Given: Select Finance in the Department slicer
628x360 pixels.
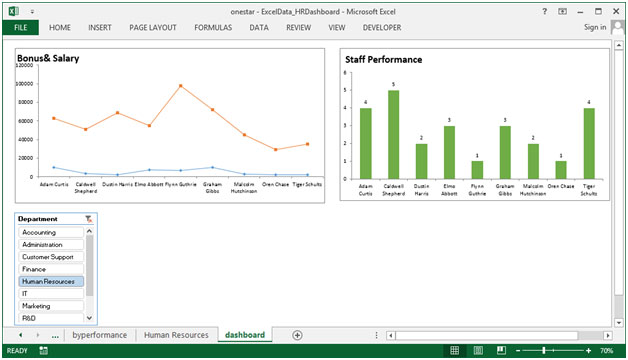Looking at the screenshot, I should 51,269.
